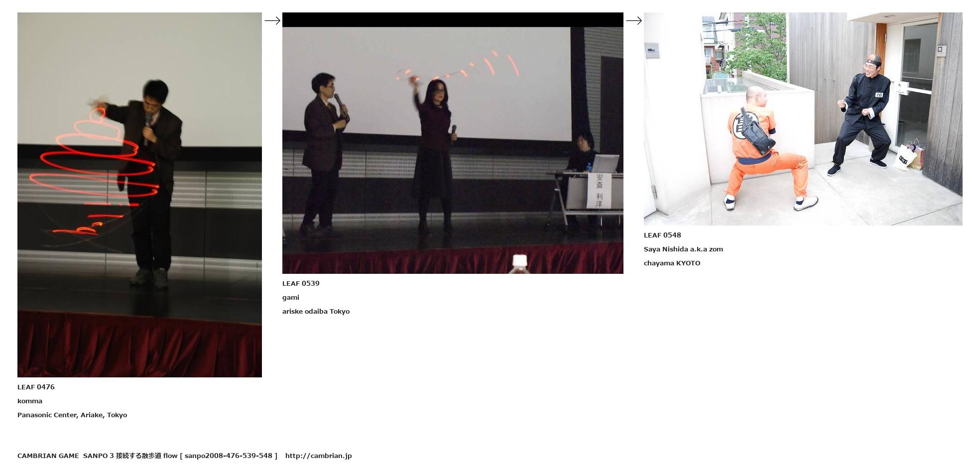Open the http://cambrian.jp link

click(x=318, y=456)
